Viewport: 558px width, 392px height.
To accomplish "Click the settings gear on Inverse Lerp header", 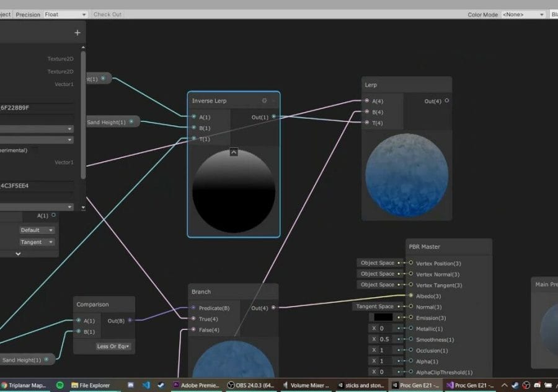I will pyautogui.click(x=264, y=100).
